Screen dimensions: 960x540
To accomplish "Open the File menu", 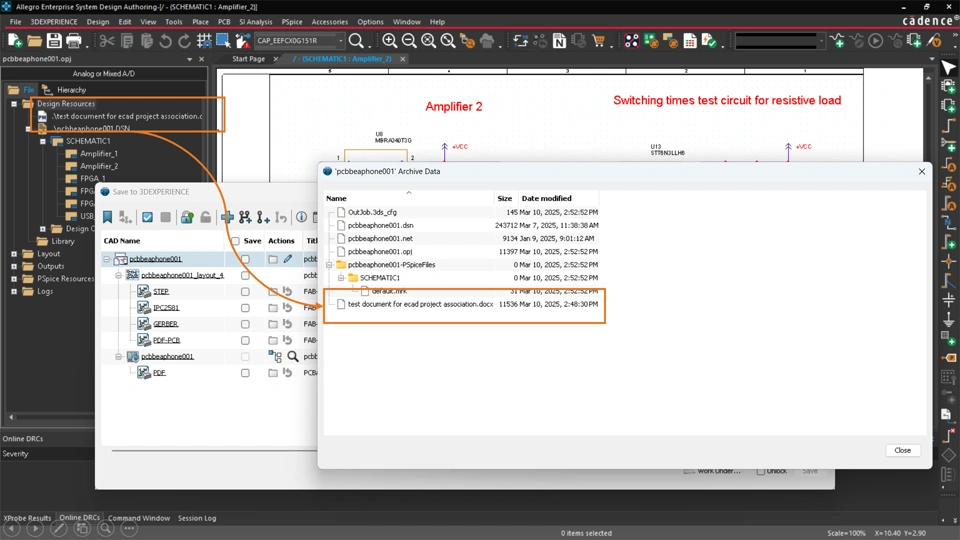I will (15, 21).
